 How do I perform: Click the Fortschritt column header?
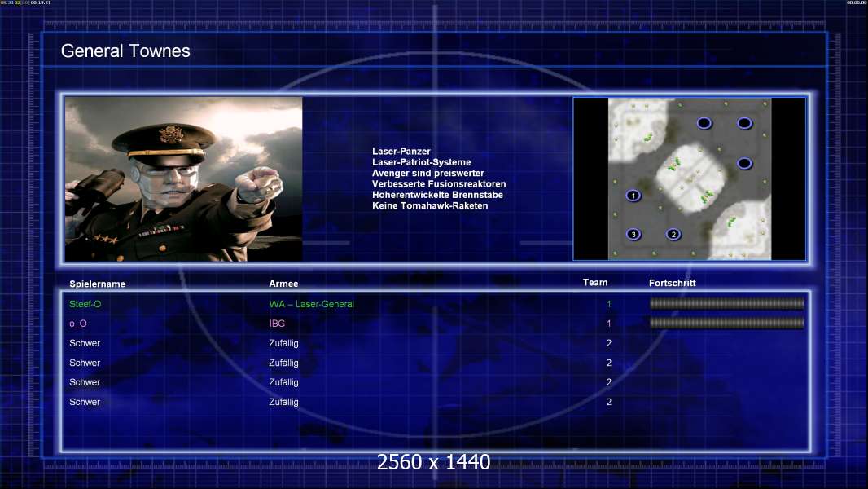(672, 283)
